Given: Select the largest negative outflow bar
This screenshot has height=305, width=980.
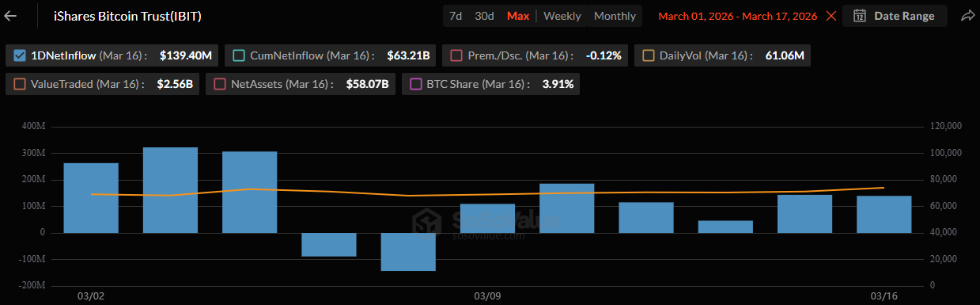Looking at the screenshot, I should 408,252.
